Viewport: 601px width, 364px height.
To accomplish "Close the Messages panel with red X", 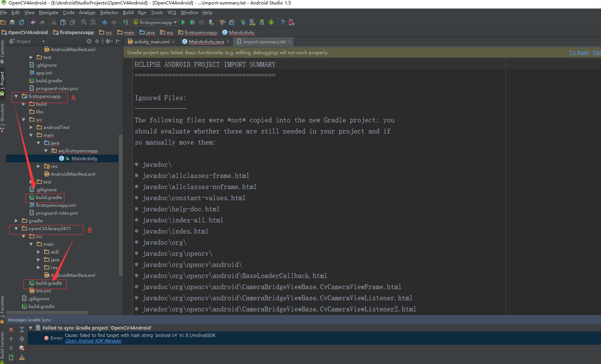I will coord(11,330).
